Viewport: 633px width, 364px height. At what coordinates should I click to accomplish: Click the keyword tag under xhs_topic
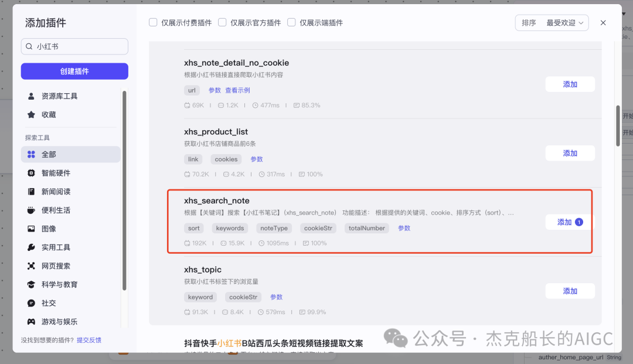[200, 297]
